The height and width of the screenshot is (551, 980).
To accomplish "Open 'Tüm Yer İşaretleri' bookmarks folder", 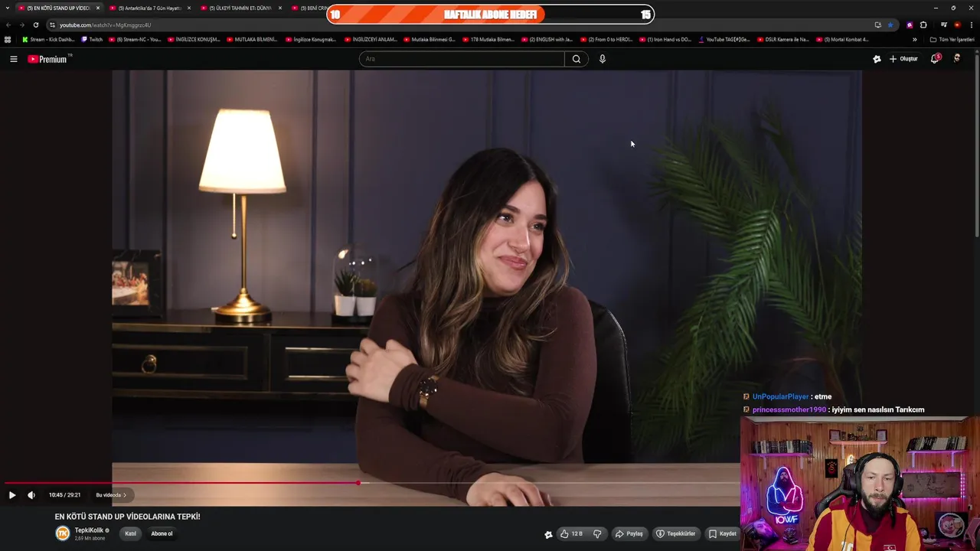I will tap(952, 39).
